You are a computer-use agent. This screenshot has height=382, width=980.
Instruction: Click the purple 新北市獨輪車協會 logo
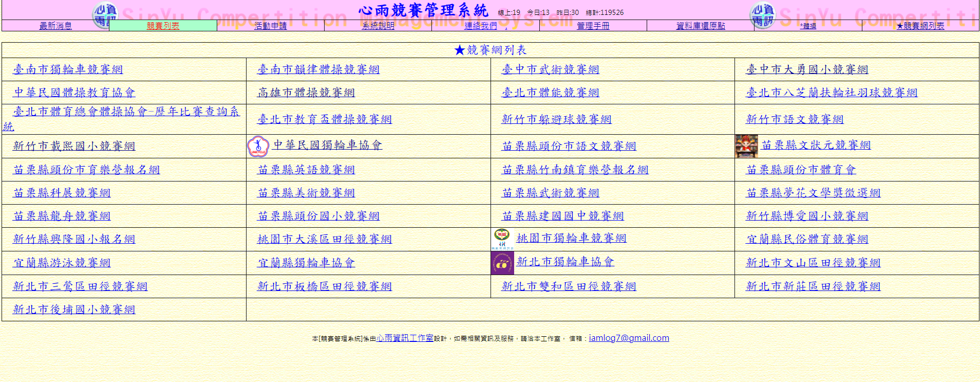[x=502, y=263]
